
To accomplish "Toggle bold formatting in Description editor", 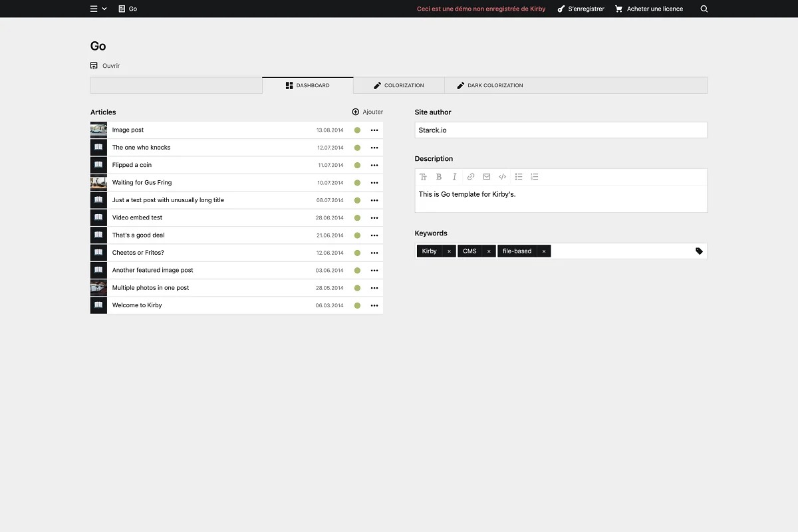I will tap(439, 177).
